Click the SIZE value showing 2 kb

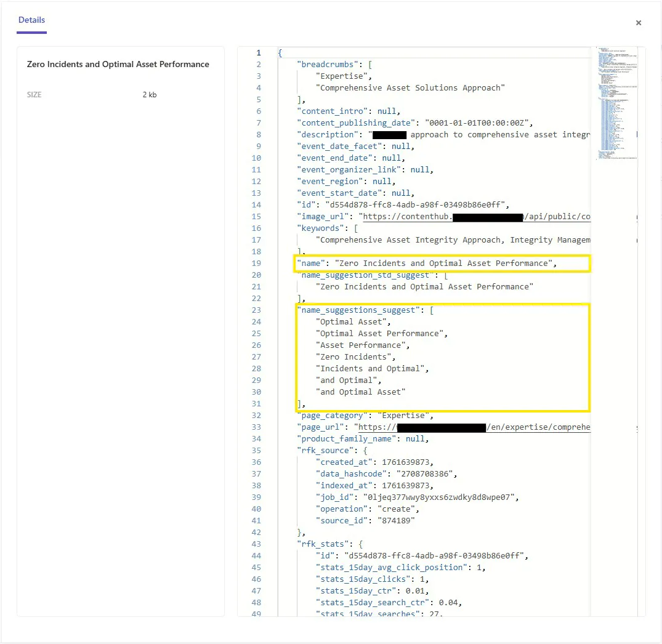click(x=149, y=94)
